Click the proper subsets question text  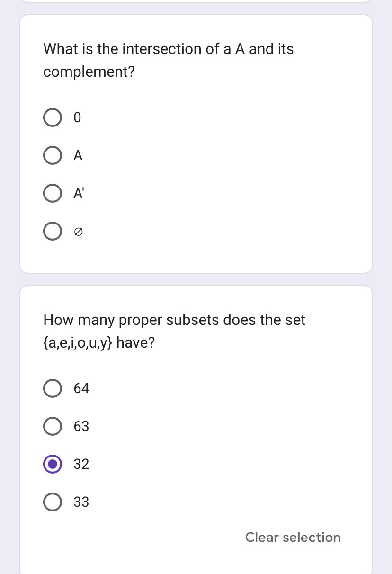click(x=174, y=331)
